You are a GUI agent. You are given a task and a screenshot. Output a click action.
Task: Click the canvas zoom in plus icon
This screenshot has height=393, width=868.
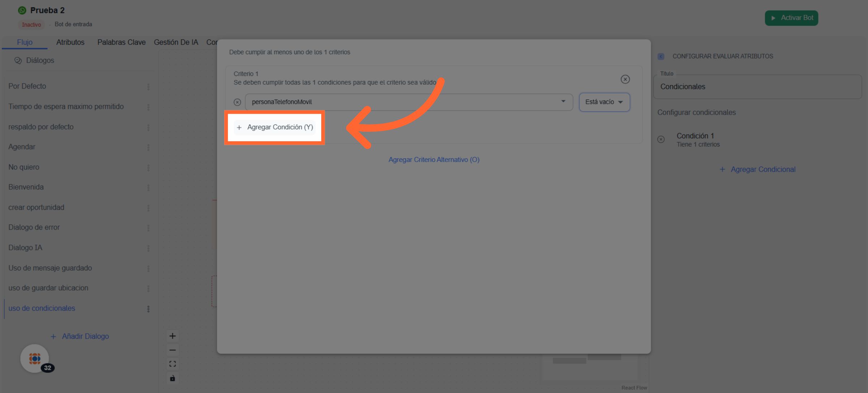pos(173,336)
